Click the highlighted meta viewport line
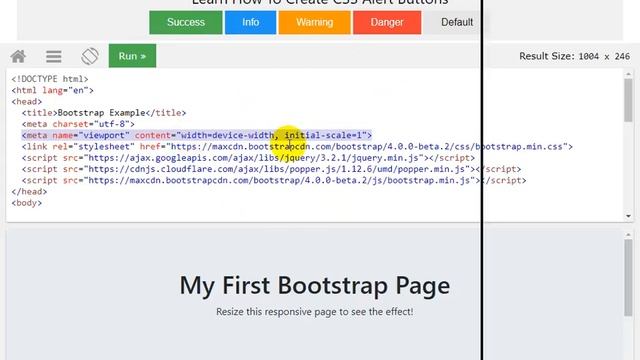The width and height of the screenshot is (640, 360). pyautogui.click(x=197, y=135)
